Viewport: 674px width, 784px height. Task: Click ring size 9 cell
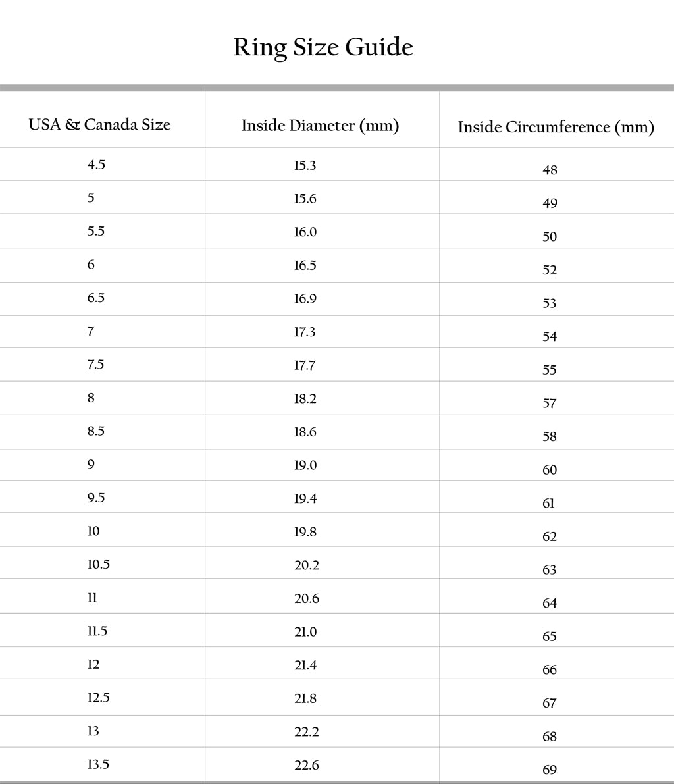point(91,465)
